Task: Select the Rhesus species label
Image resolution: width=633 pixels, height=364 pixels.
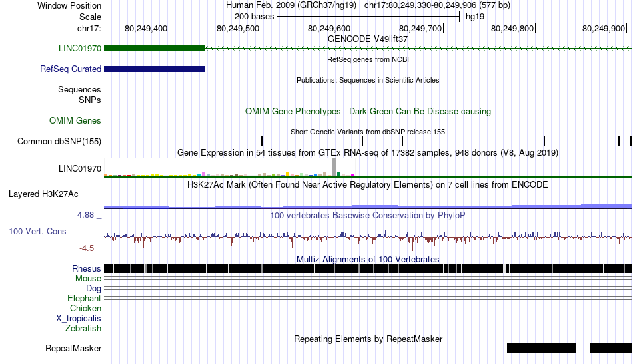Action: click(x=87, y=268)
